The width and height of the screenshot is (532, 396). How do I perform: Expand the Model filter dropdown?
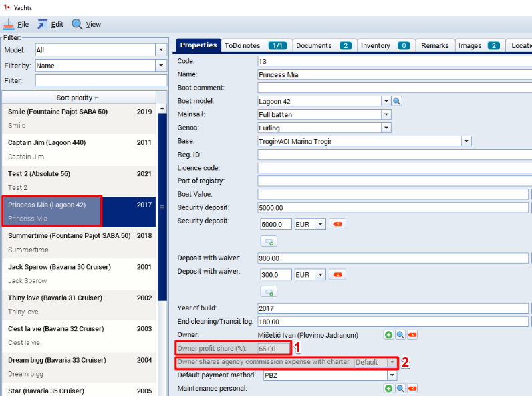[161, 50]
